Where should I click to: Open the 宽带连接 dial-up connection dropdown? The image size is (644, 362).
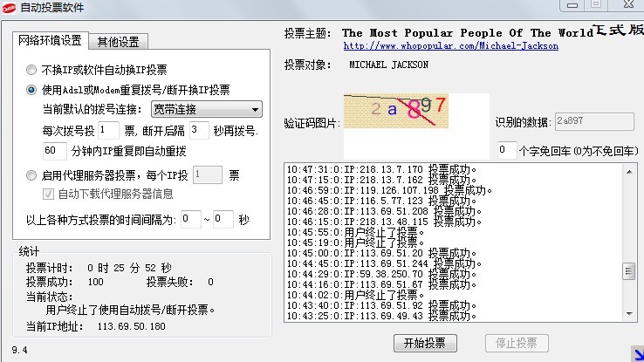click(206, 109)
